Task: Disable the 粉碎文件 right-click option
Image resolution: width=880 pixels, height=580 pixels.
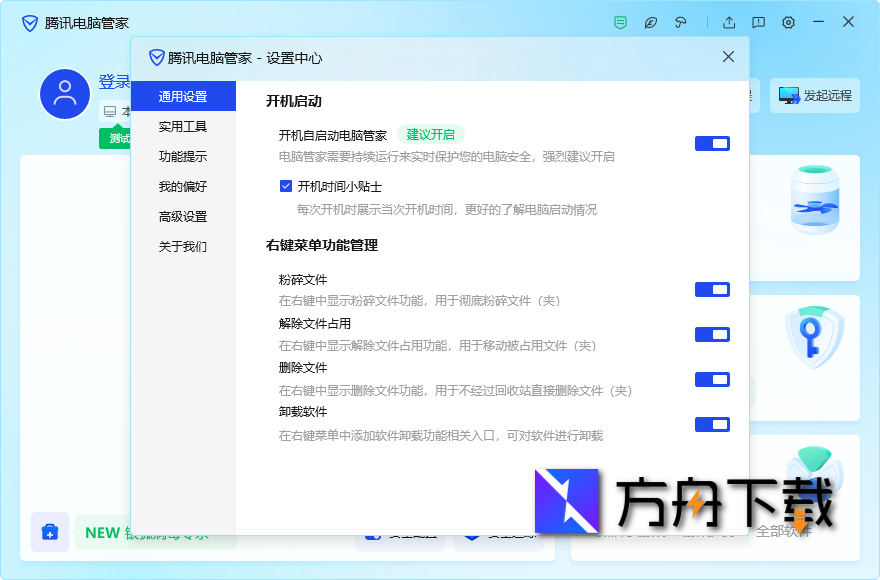Action: [712, 289]
